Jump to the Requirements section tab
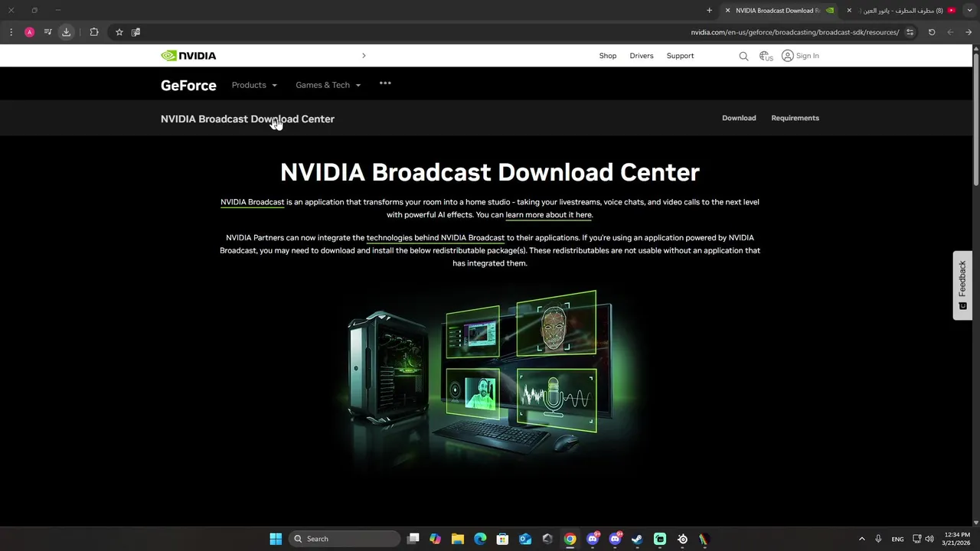 click(x=795, y=118)
